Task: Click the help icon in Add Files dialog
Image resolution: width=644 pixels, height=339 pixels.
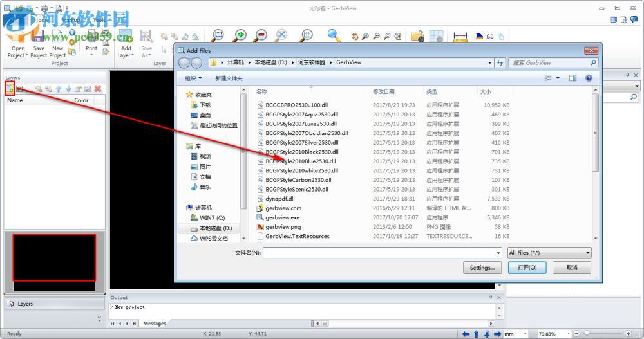Action: tap(589, 78)
